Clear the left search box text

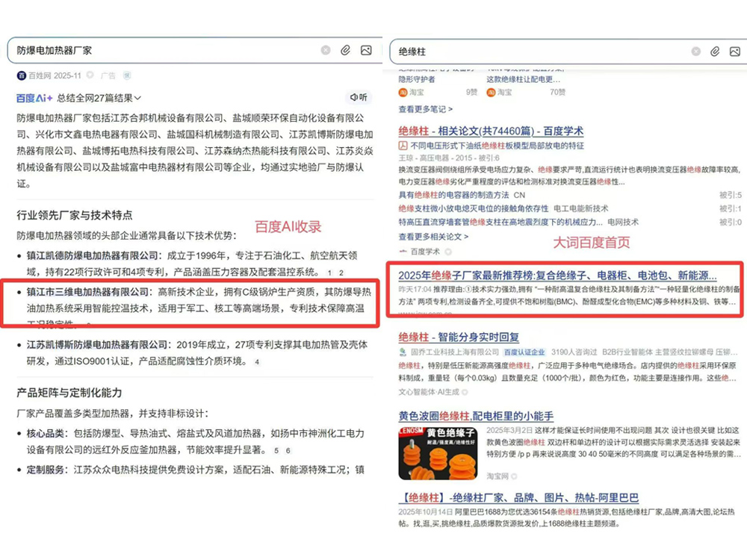(326, 50)
